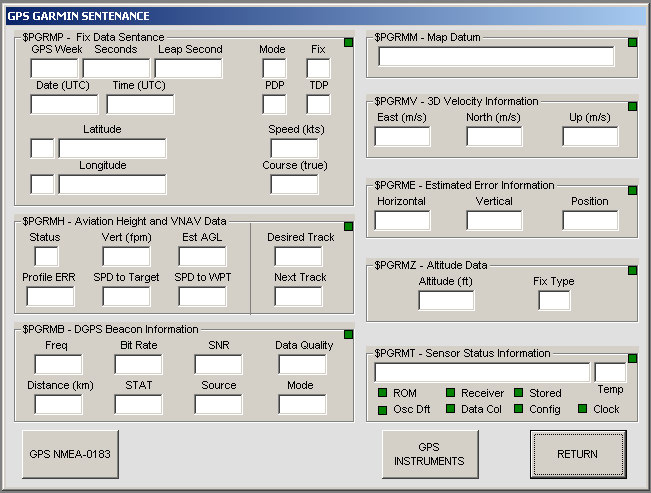The image size is (651, 493).
Task: Click the $PGRMB DGPS Beacon green indicator
Action: (348, 334)
